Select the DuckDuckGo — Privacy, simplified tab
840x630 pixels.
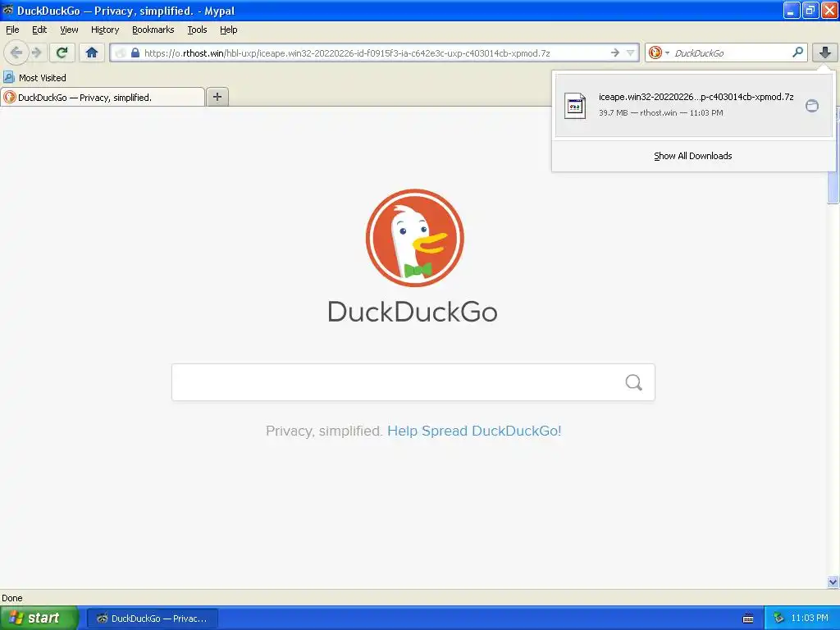pos(103,97)
